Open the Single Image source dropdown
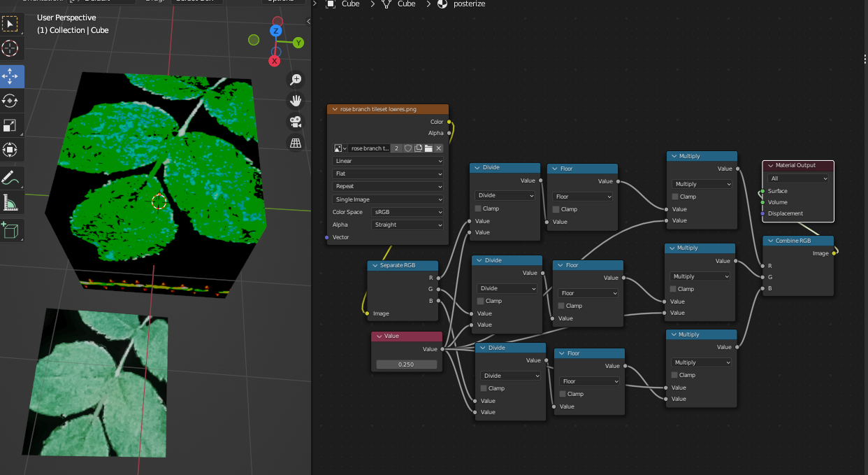Image resolution: width=868 pixels, height=475 pixels. (388, 199)
